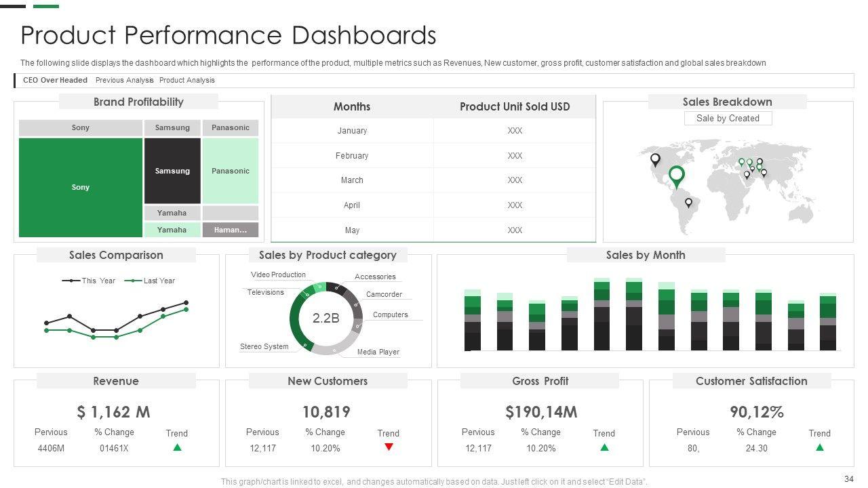
Task: Click the Last Year legend marker
Action: pos(134,281)
